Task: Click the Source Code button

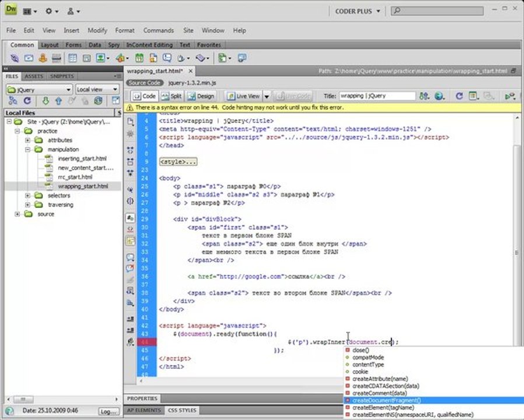Action: point(145,83)
